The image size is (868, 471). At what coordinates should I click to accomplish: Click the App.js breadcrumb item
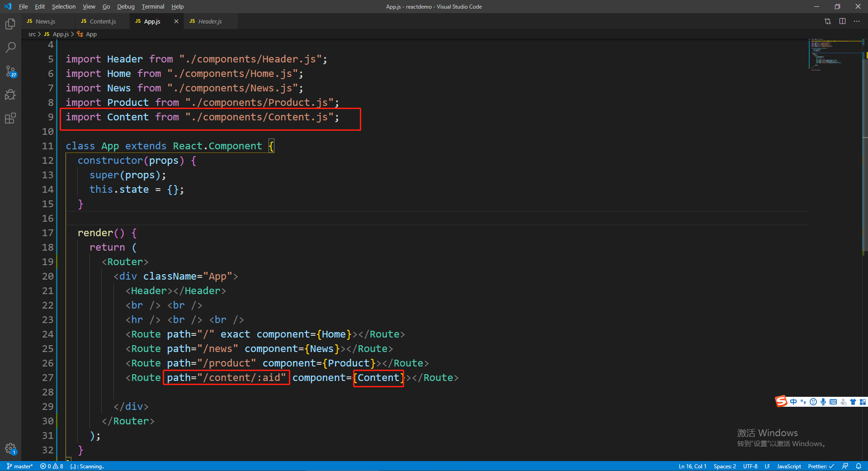(57, 34)
